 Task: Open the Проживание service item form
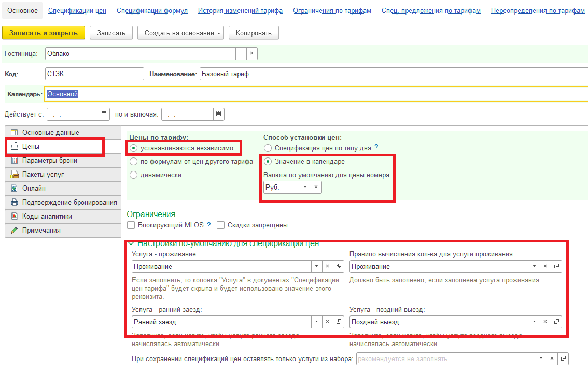[339, 266]
